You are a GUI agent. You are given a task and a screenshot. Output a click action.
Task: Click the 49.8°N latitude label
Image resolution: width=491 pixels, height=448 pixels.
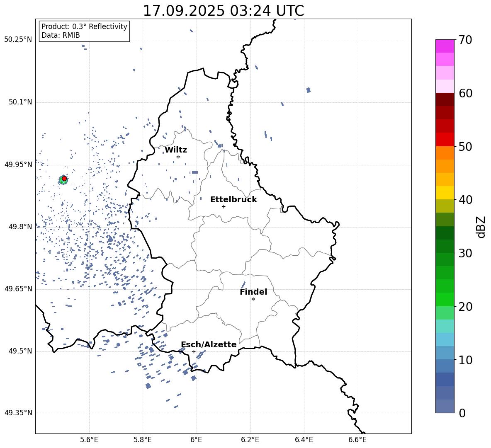point(20,227)
